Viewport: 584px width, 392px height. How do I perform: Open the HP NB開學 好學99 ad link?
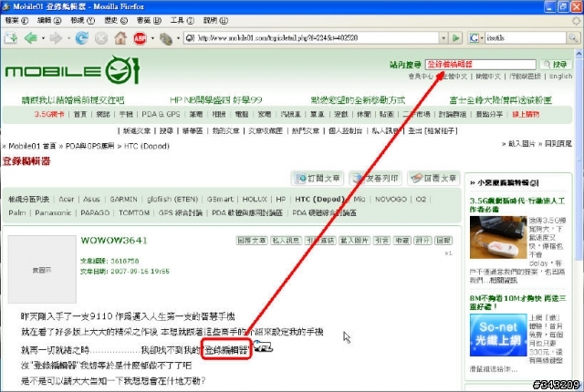pos(216,100)
